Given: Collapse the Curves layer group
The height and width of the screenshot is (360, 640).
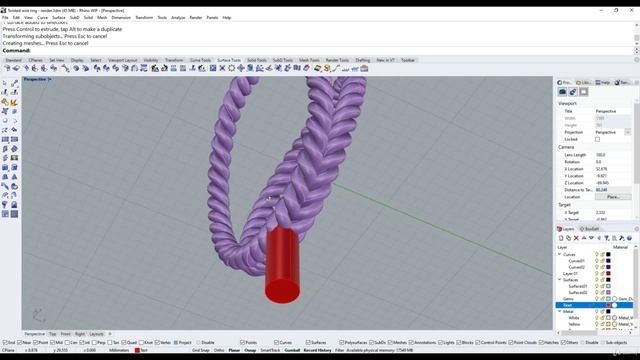Looking at the screenshot, I should point(560,254).
